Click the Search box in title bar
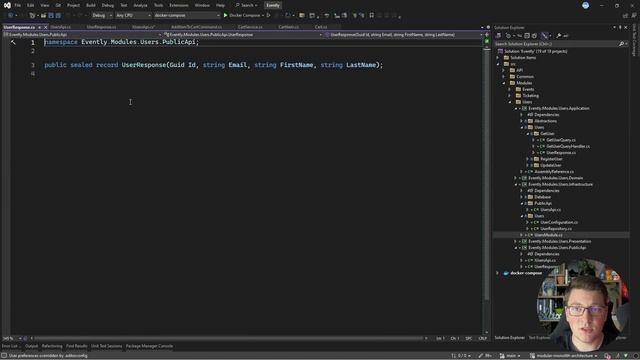 click(246, 5)
